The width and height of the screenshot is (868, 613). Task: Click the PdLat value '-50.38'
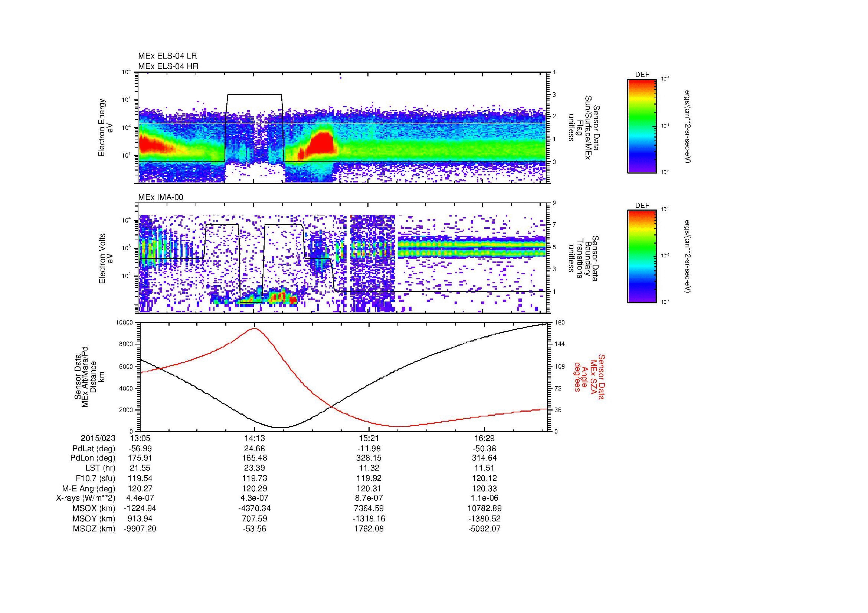pos(484,449)
